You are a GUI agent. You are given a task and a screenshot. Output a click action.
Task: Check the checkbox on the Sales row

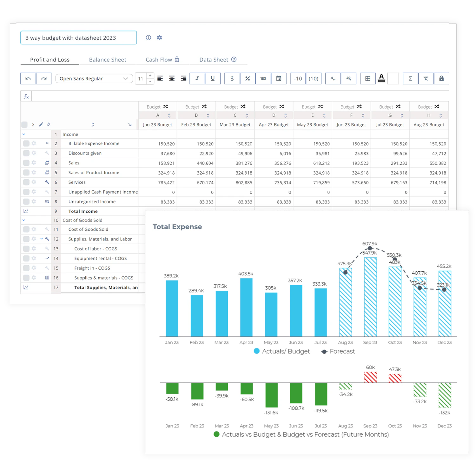[26, 163]
